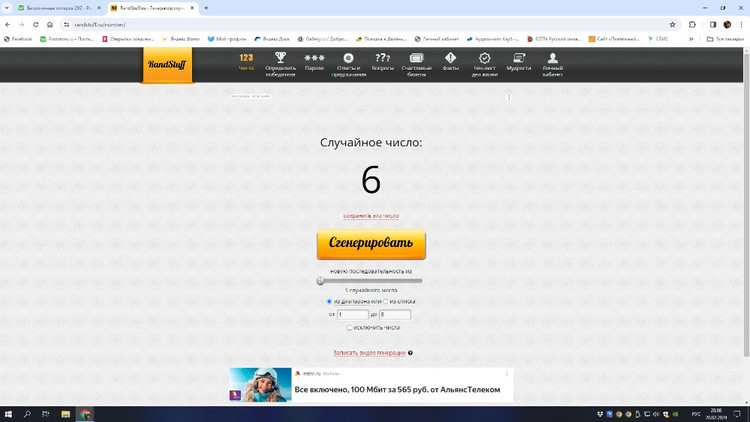750x422 pixels.
Task: Open the Счастливые билеты ticket icon
Action: (x=416, y=61)
